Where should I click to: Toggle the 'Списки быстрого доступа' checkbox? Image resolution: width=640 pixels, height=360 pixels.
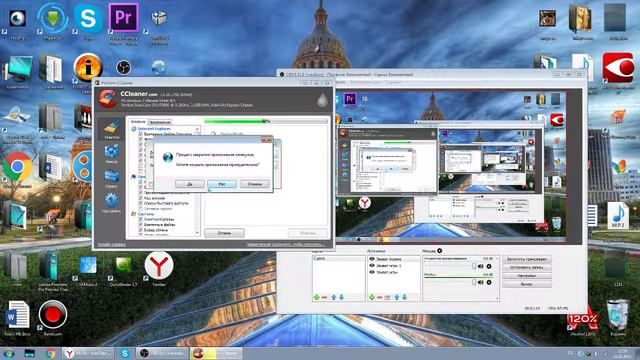coord(140,203)
